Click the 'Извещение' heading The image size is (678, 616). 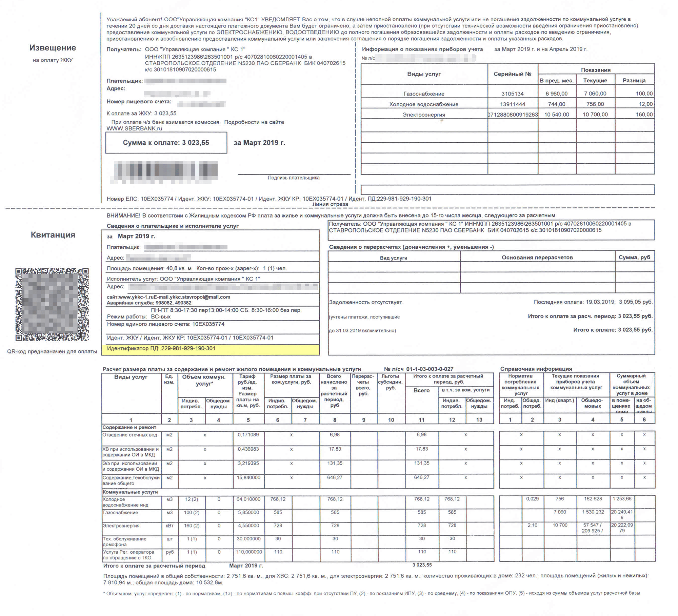click(x=53, y=48)
